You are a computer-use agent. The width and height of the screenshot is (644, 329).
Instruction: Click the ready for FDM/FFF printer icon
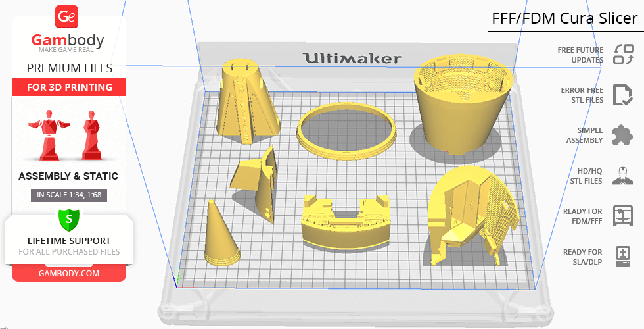pos(622,215)
